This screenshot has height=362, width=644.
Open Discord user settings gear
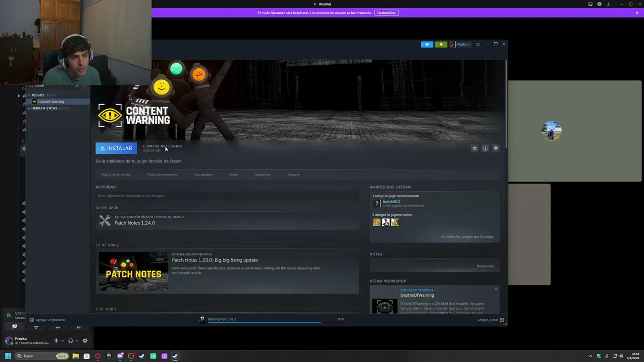pos(85,341)
